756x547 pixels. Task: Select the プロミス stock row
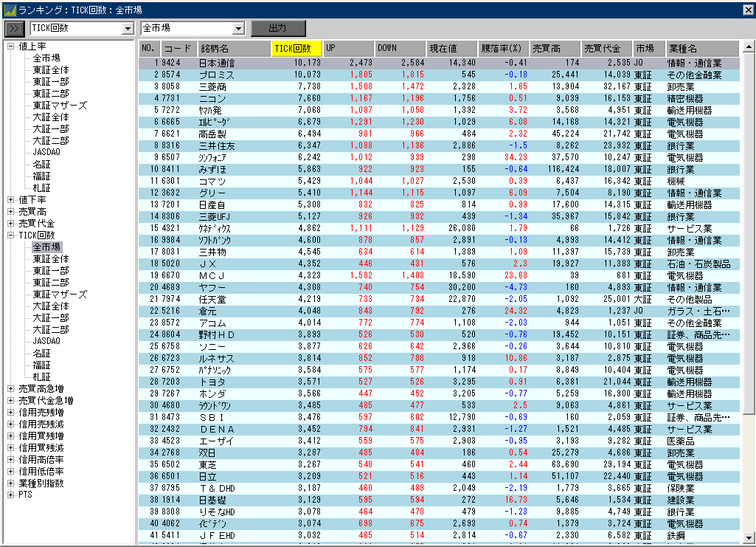click(x=440, y=75)
